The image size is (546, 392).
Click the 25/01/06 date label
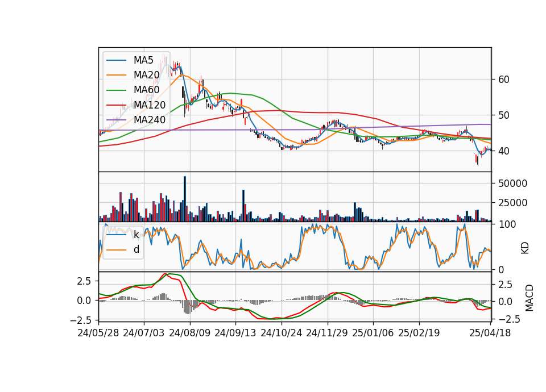(x=373, y=333)
